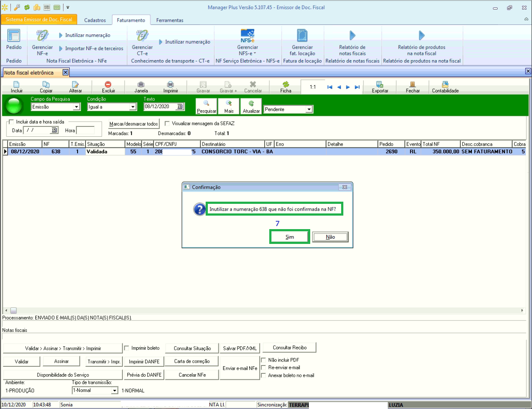Click the Excluir toolbar icon
The image size is (532, 409).
point(108,85)
